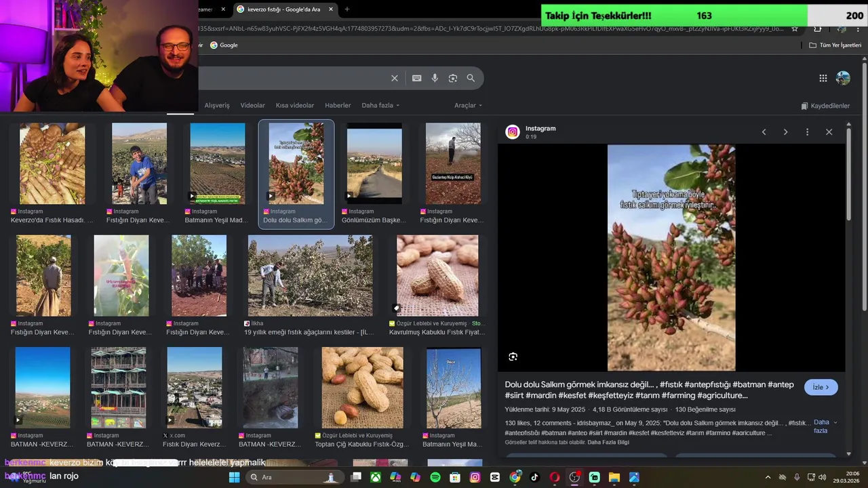Expand description with 'Daha fazla' link

click(825, 426)
